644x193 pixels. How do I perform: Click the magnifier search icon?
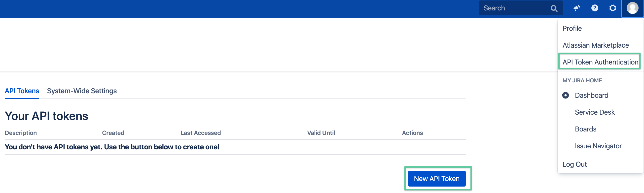[x=554, y=8]
